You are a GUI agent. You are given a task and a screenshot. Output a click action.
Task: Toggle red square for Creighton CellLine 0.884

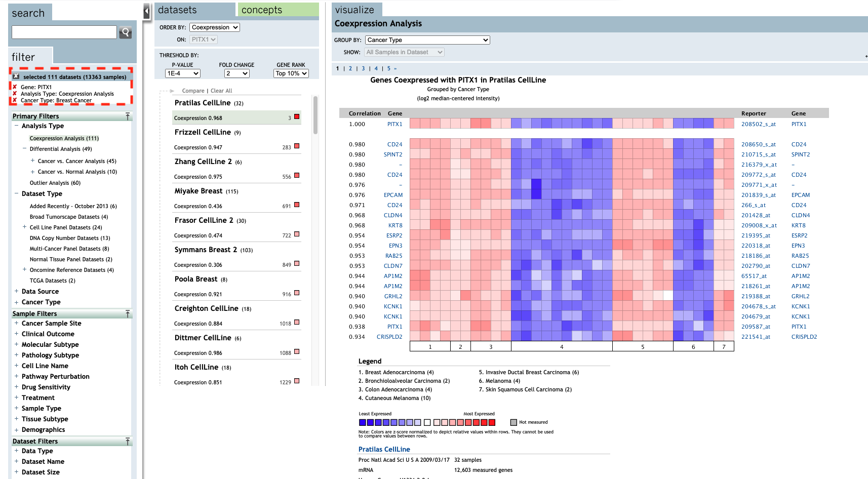coord(297,323)
